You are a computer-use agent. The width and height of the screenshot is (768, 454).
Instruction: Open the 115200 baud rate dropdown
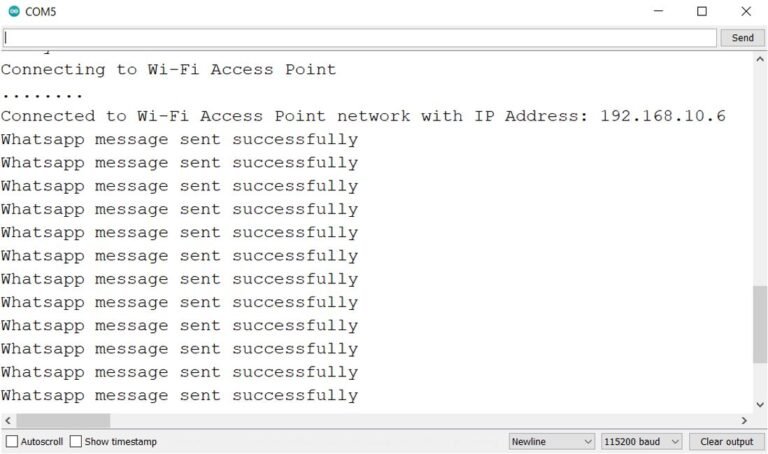pos(642,442)
